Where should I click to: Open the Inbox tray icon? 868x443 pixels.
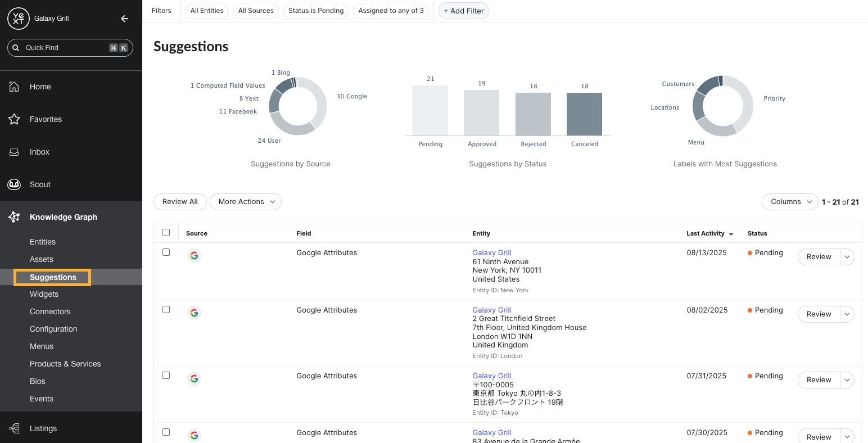pyautogui.click(x=15, y=152)
